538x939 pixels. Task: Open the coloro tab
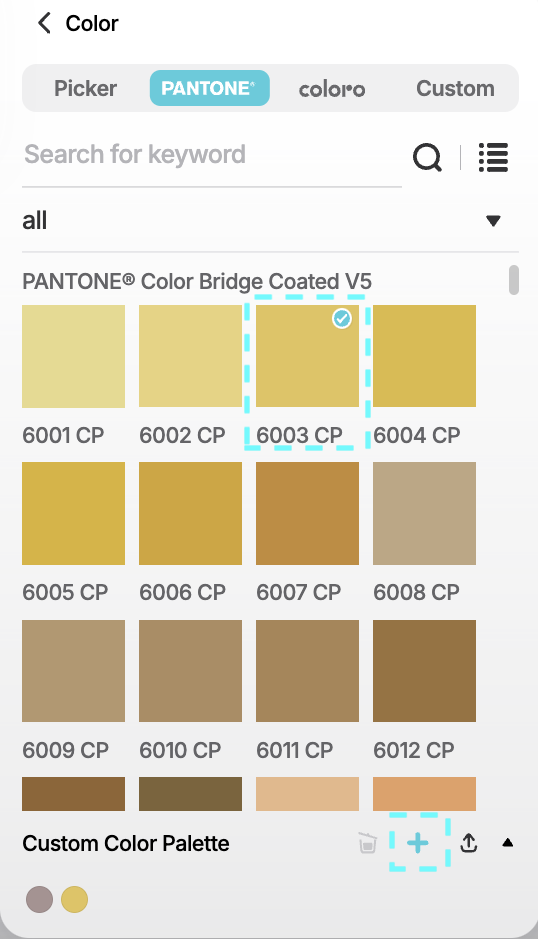[x=332, y=89]
